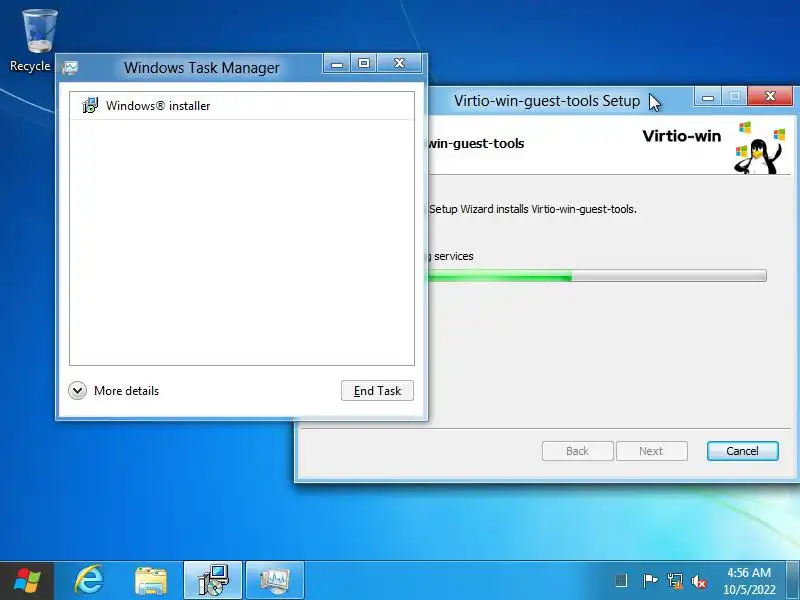Switch to the installer setup taskbar button
Viewport: 800px width, 600px height.
point(213,581)
